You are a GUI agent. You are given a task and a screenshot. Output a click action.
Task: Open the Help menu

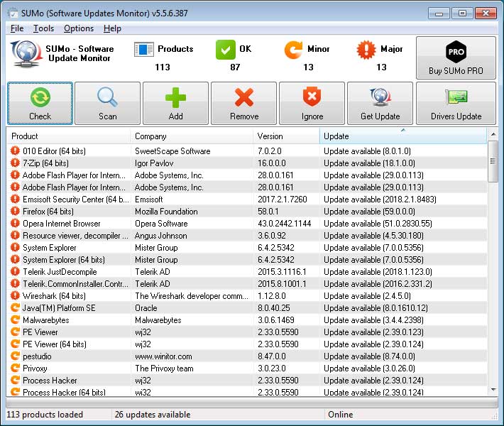(112, 28)
